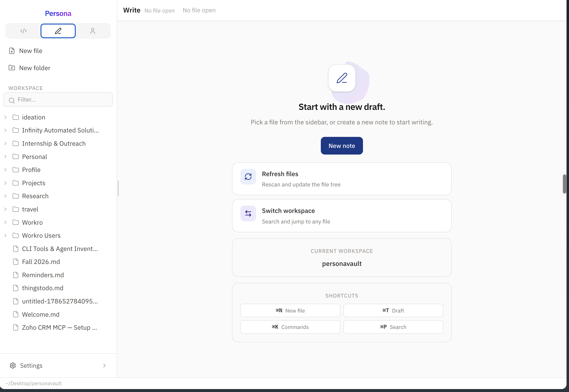Click the Settings gear icon
The height and width of the screenshot is (392, 569).
point(13,366)
